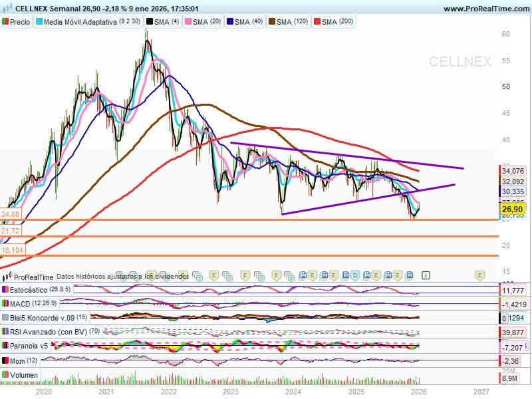Click the Paranoia v5 indicator icon
The image size is (532, 399).
6,346
